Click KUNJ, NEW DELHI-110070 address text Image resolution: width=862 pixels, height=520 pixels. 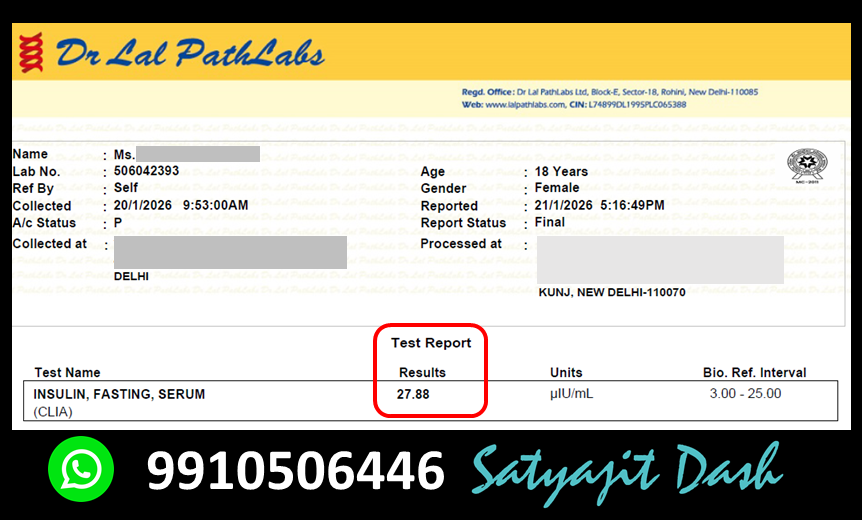[612, 292]
